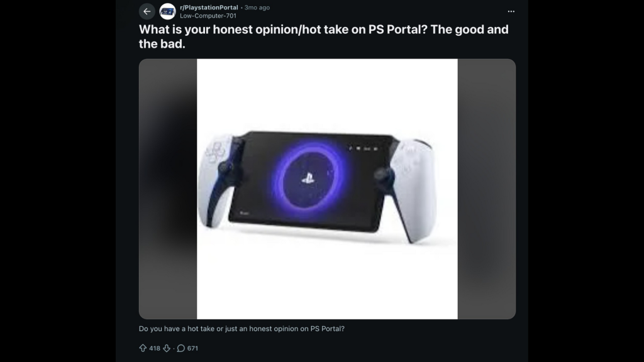Select the post title about PS Portal
The height and width of the screenshot is (362, 644).
324,36
